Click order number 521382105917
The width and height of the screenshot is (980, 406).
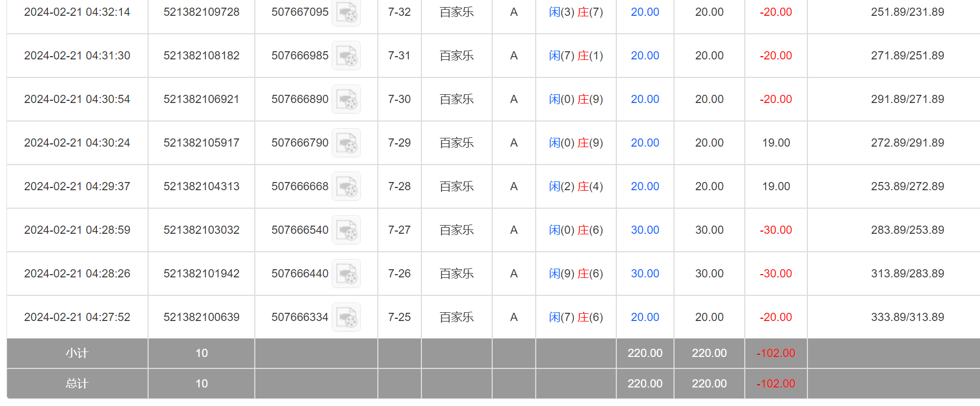201,143
